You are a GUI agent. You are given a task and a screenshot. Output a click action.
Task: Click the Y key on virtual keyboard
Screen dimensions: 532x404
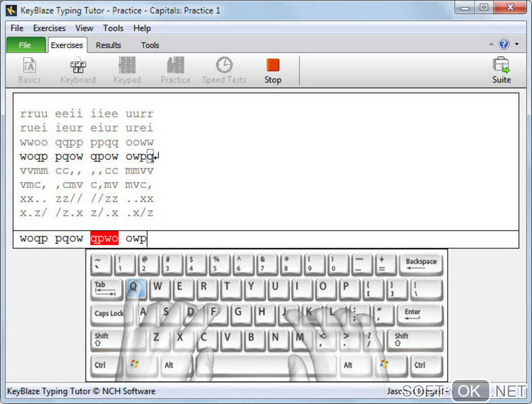[x=255, y=289]
